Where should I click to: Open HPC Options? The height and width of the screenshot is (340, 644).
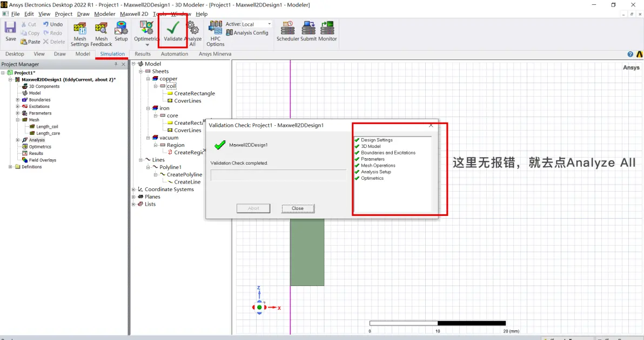coord(215,33)
